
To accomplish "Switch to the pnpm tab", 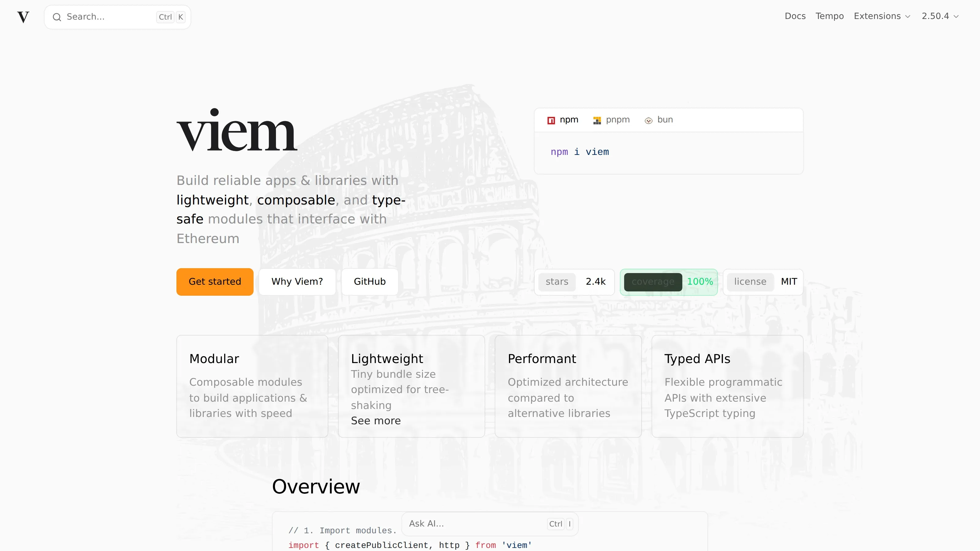I will (x=611, y=120).
